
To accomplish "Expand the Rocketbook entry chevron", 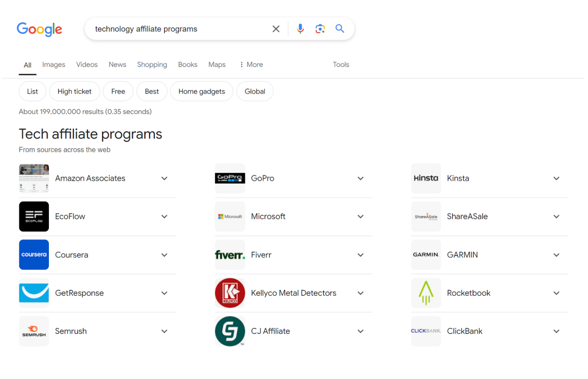I will pyautogui.click(x=556, y=293).
